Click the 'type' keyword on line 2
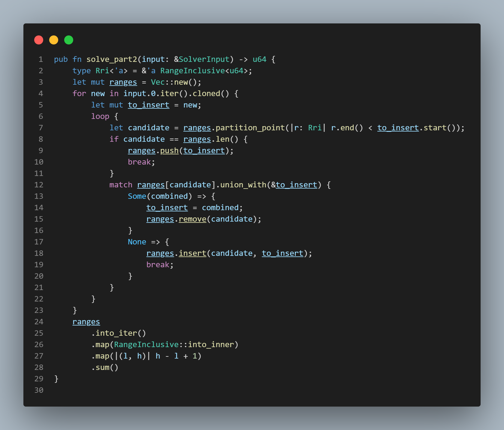The image size is (504, 430). click(82, 71)
